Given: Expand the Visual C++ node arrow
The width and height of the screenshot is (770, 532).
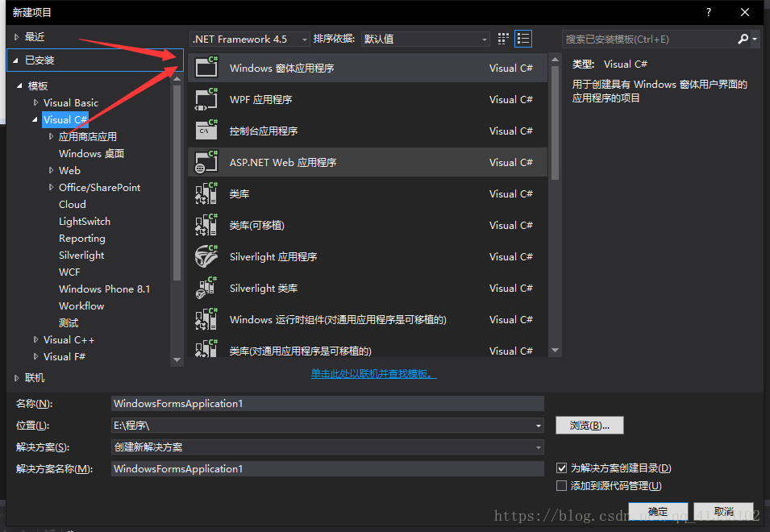Looking at the screenshot, I should tap(35, 339).
